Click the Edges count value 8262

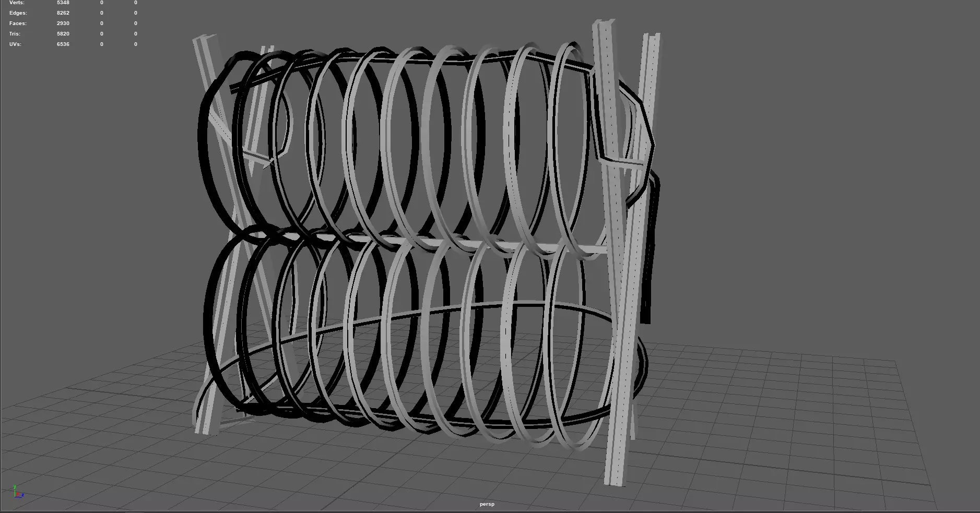[63, 13]
